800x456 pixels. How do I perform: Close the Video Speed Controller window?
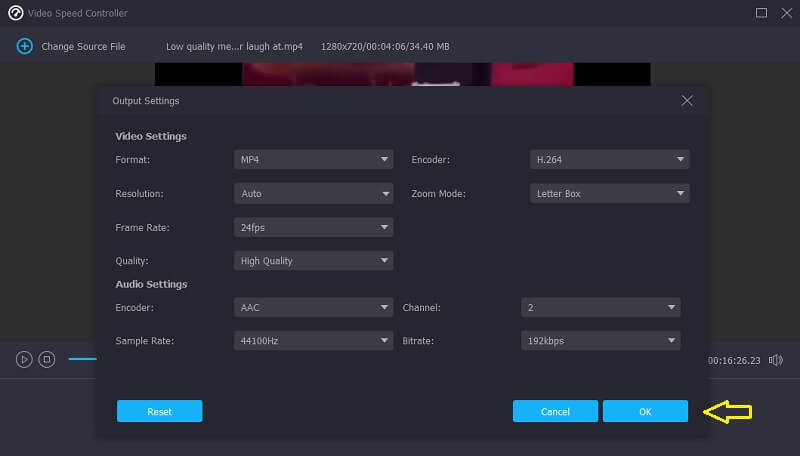coord(786,13)
